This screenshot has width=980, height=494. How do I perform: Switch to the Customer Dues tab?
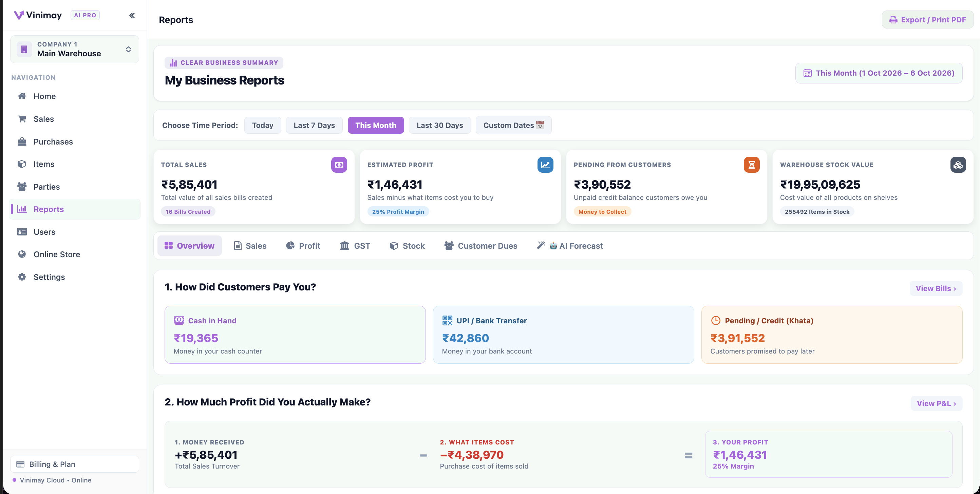point(480,246)
